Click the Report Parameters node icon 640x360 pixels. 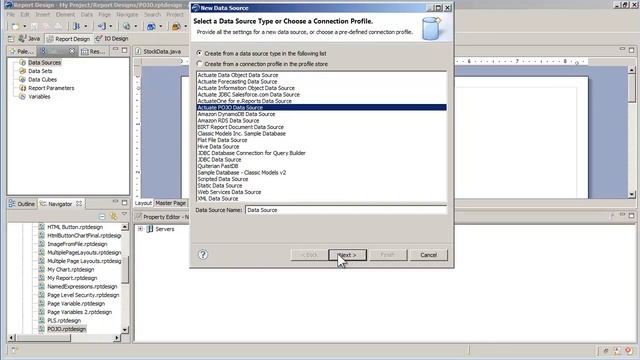(22, 88)
